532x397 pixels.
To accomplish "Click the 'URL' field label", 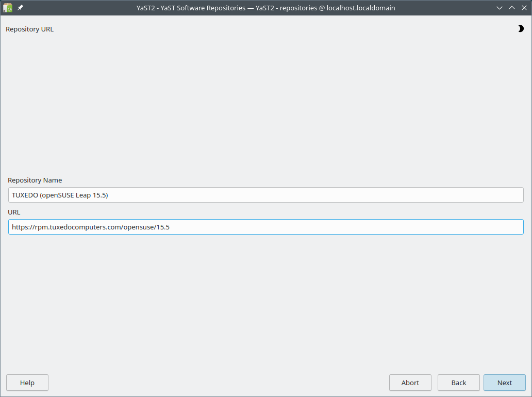I will click(x=14, y=212).
